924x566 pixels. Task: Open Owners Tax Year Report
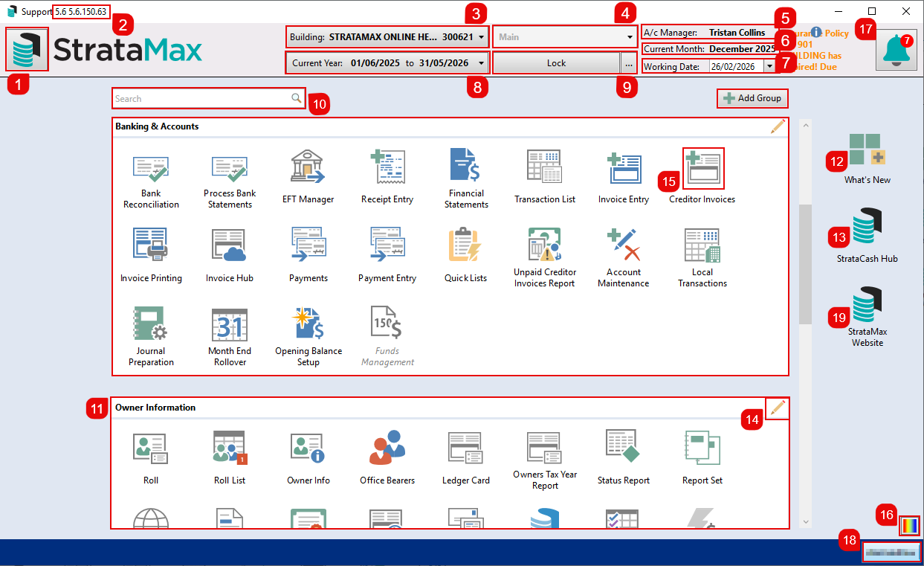tap(545, 461)
